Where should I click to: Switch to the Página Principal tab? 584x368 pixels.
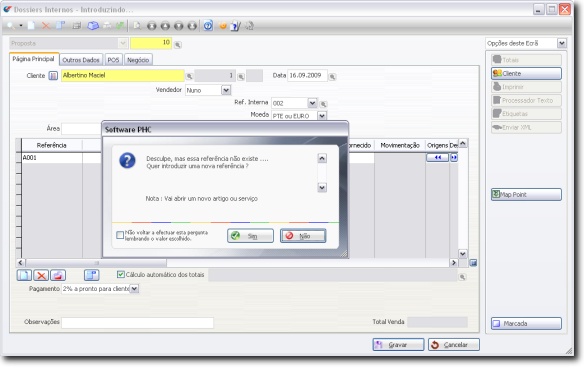coord(34,59)
